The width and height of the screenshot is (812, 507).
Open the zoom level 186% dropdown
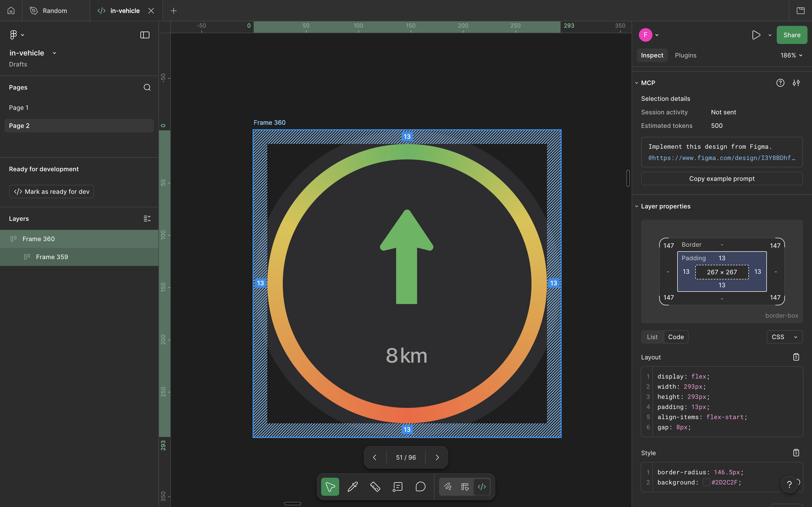791,55
